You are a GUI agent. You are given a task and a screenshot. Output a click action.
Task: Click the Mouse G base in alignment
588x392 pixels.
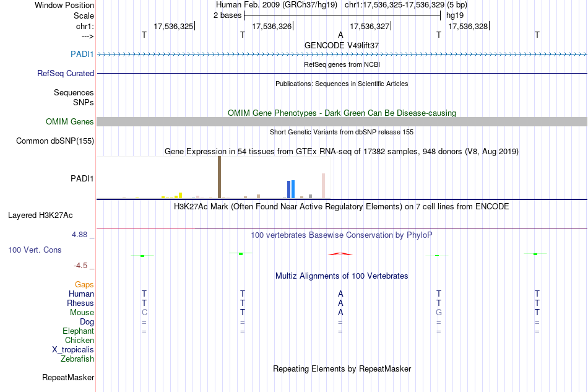pyautogui.click(x=439, y=313)
